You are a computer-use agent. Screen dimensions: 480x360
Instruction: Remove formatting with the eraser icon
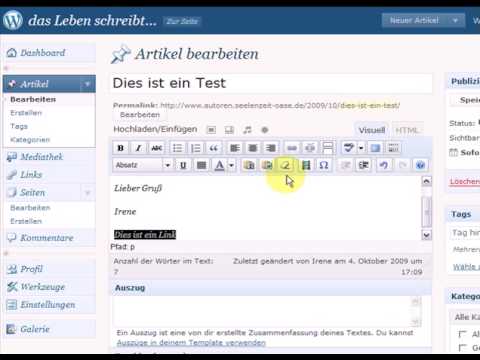click(285, 165)
